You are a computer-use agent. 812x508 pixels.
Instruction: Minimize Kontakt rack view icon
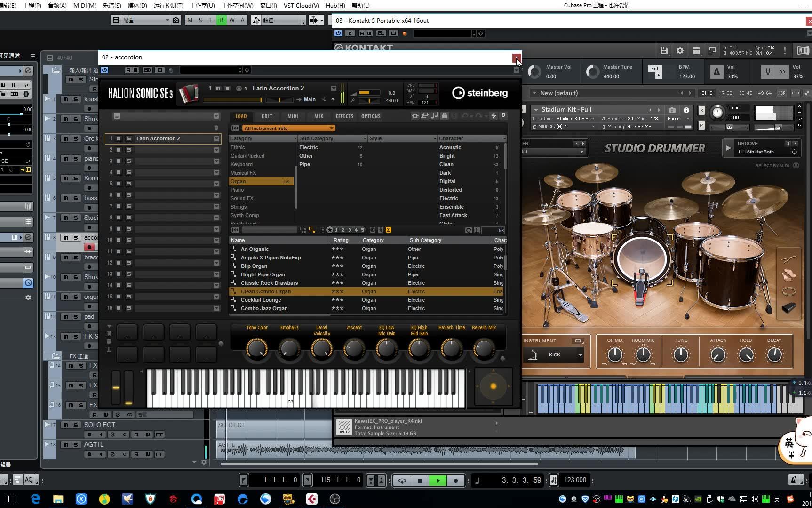click(712, 50)
